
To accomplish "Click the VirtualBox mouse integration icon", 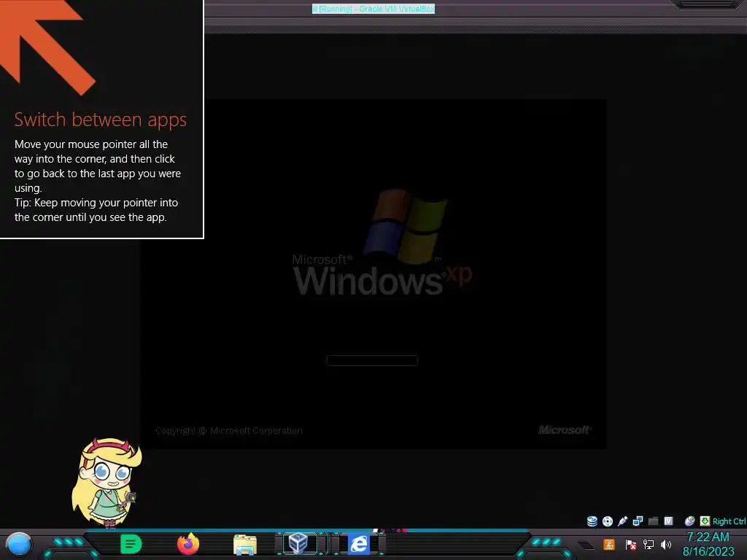I will tap(689, 521).
